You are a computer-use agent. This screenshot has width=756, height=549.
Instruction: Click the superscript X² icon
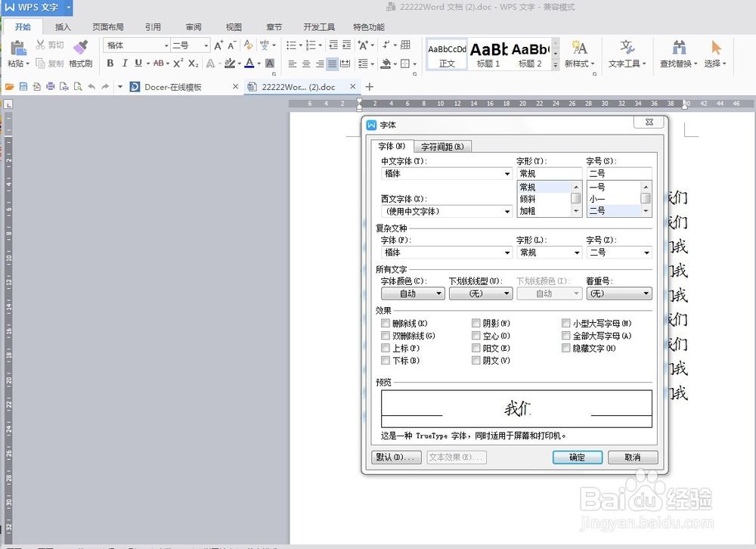coord(178,64)
